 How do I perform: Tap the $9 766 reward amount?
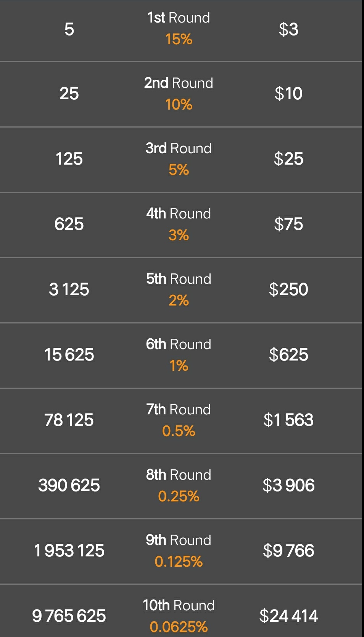(288, 551)
